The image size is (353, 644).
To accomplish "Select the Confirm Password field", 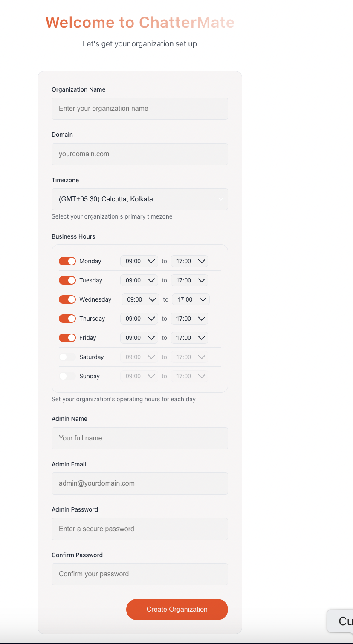I will coord(139,574).
